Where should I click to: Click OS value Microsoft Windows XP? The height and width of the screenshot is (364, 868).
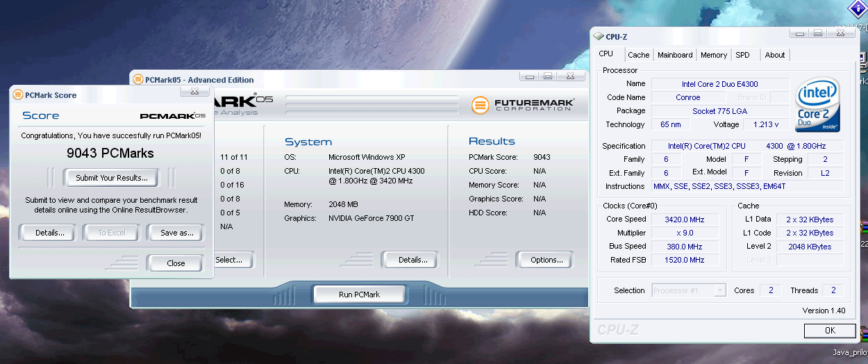(x=367, y=157)
